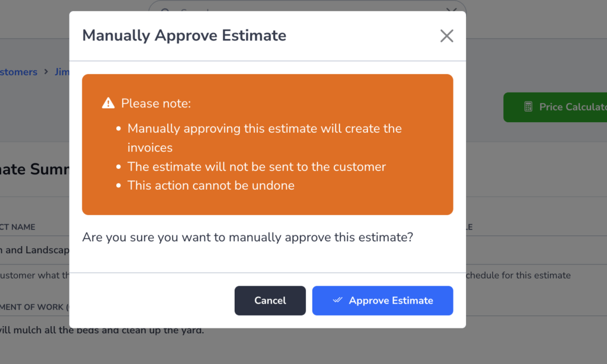Click the calculator icon on Price Calculator

[528, 107]
